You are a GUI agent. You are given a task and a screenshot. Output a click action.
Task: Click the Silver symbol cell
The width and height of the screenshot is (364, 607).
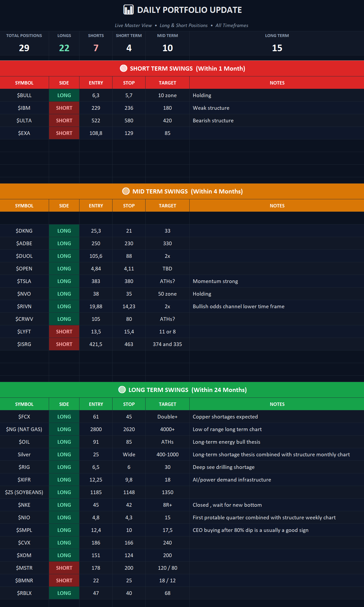tap(24, 454)
